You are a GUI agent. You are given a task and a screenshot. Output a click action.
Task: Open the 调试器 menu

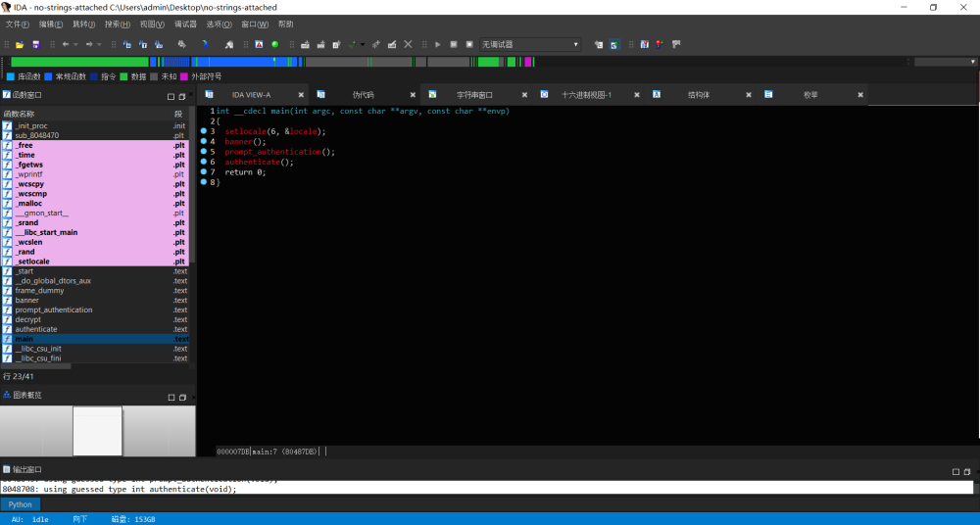click(185, 24)
